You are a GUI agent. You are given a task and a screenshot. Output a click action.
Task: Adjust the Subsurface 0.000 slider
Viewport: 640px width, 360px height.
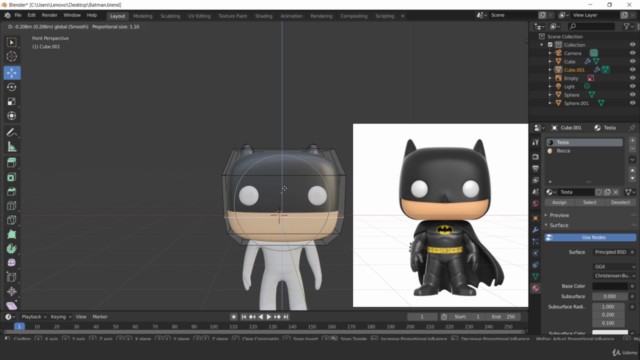[x=610, y=296]
